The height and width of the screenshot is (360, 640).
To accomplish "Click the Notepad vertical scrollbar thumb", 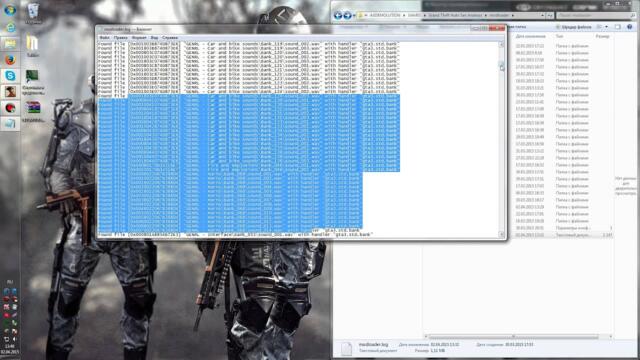I will pos(502,66).
